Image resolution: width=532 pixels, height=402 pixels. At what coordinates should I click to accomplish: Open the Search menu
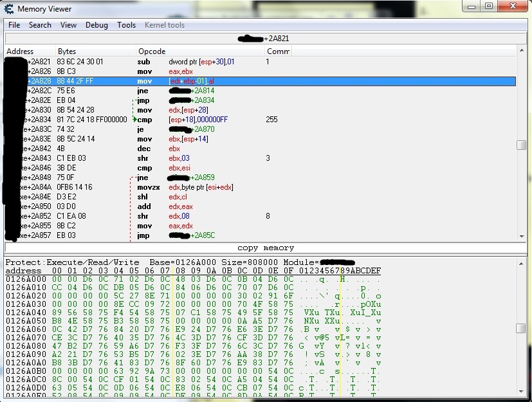tap(40, 25)
